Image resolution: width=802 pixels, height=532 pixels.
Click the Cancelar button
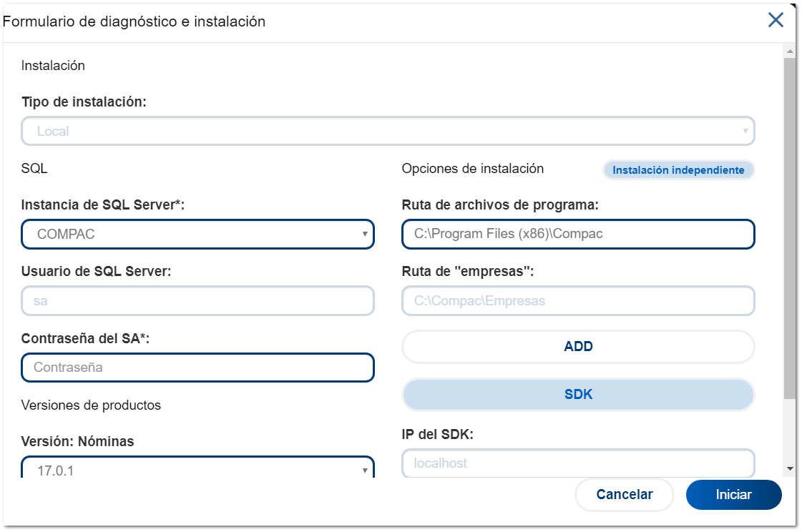coord(624,495)
